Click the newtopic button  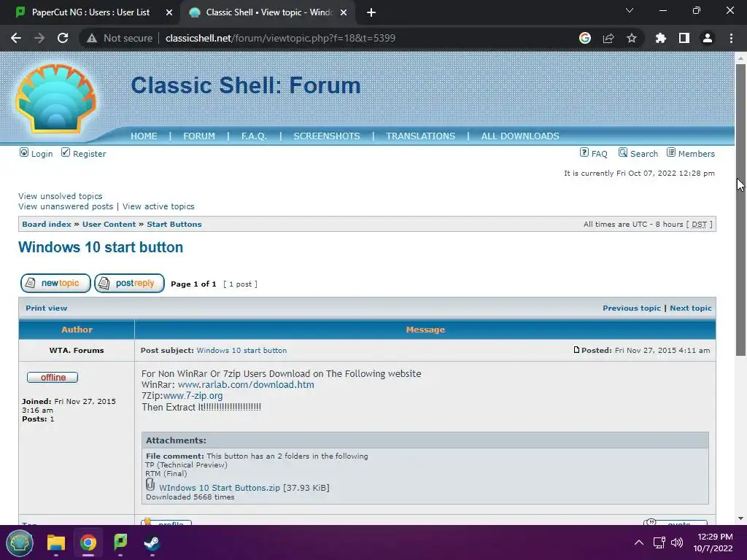[55, 284]
